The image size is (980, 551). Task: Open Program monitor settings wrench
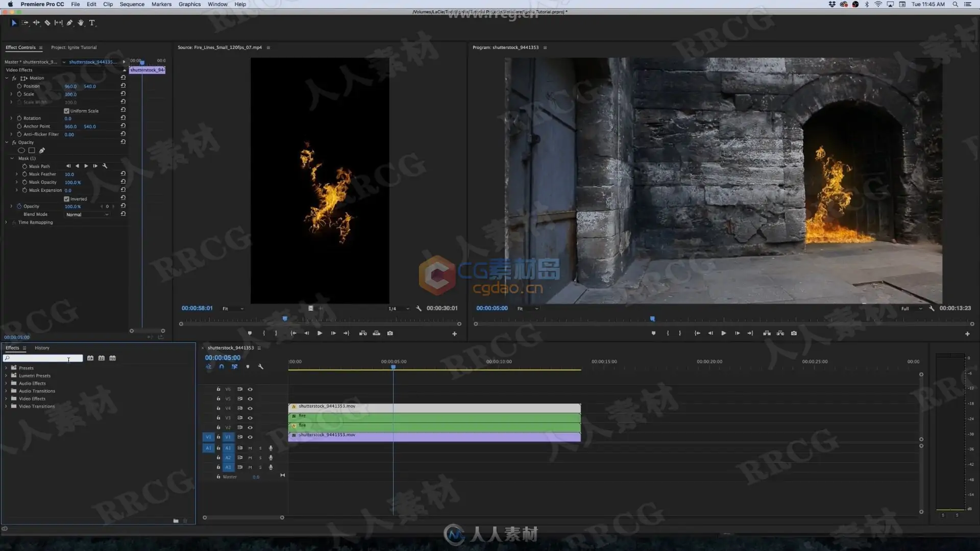click(932, 309)
